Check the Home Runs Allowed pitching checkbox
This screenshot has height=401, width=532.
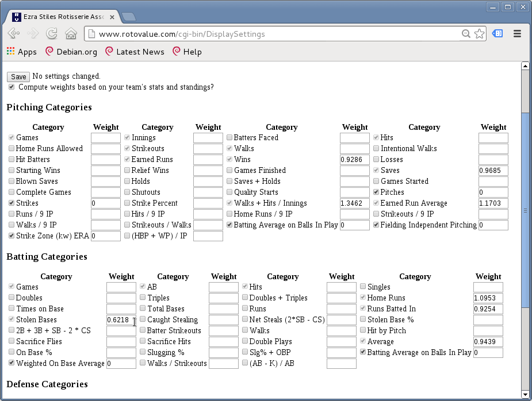click(12, 148)
